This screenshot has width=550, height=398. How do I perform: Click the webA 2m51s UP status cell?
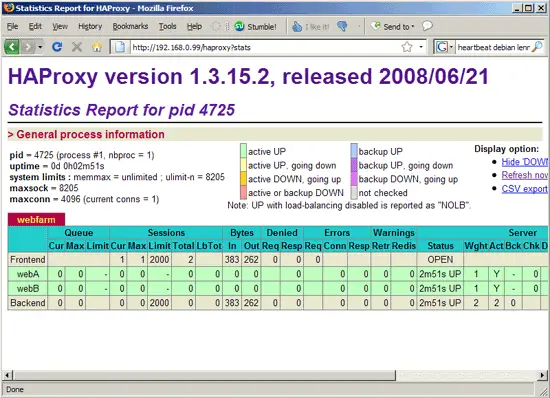[440, 274]
